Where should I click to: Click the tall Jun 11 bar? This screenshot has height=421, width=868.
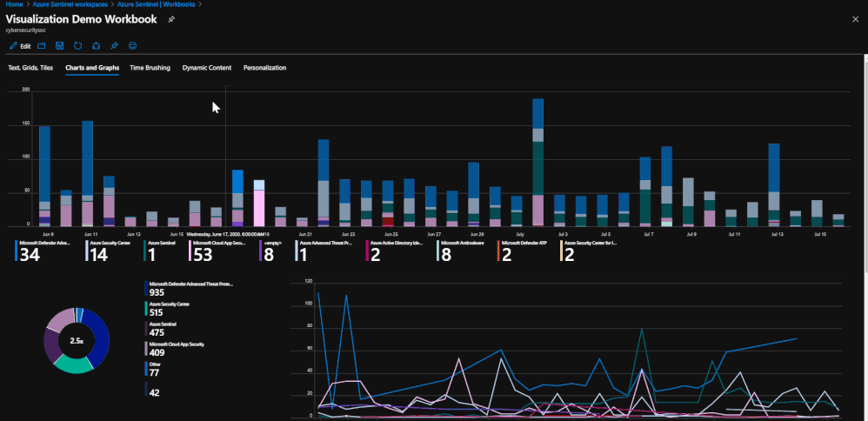click(x=88, y=173)
